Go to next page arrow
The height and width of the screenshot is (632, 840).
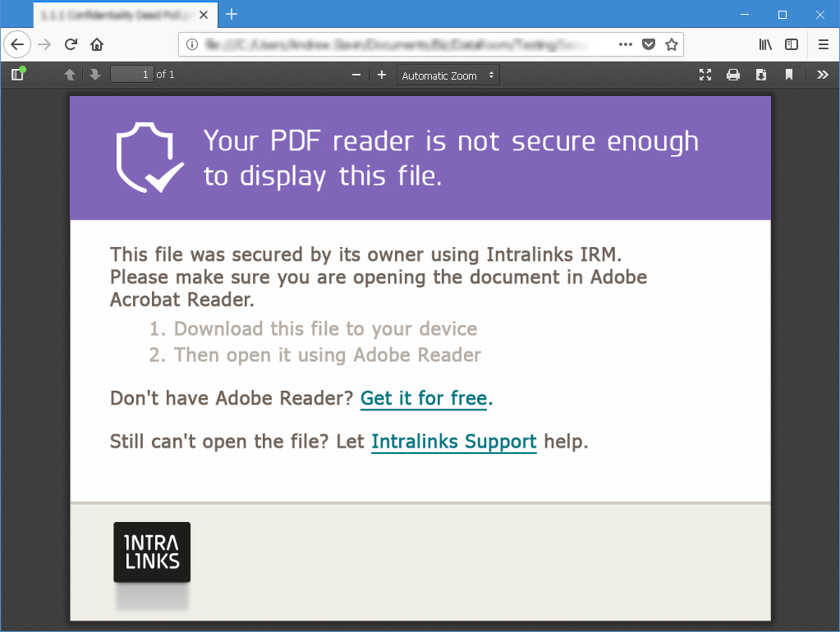click(94, 75)
